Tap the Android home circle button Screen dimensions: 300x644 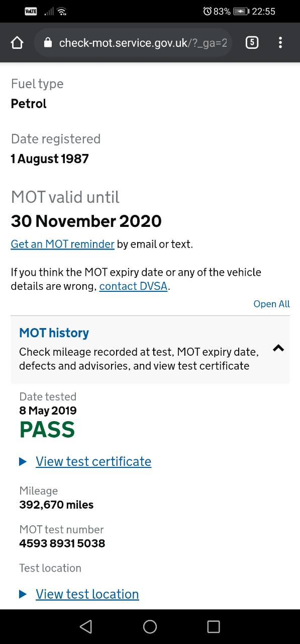pyautogui.click(x=150, y=626)
